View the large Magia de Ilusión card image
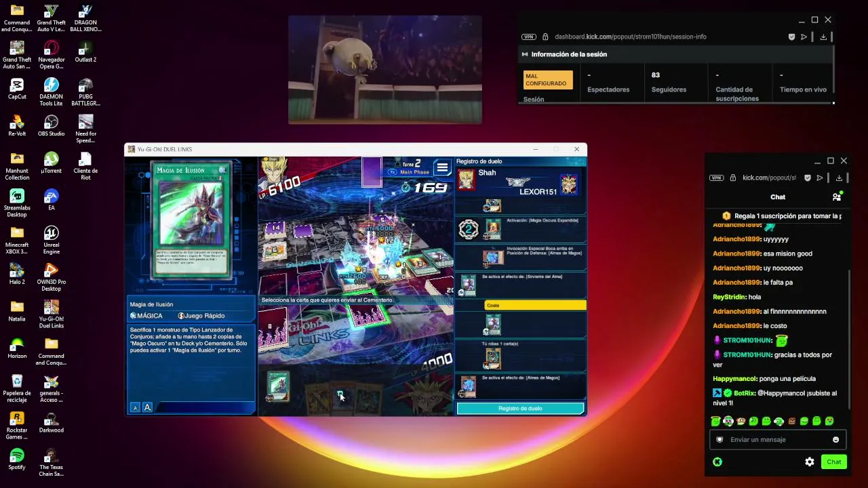 coord(191,219)
